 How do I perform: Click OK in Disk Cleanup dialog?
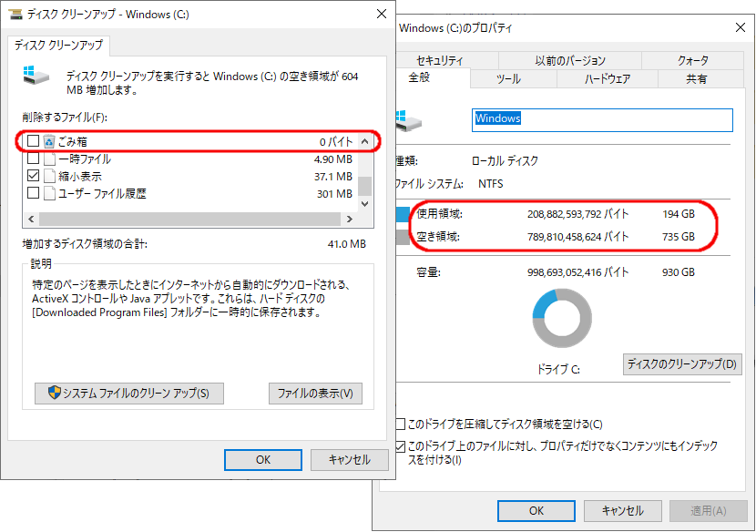tap(263, 460)
